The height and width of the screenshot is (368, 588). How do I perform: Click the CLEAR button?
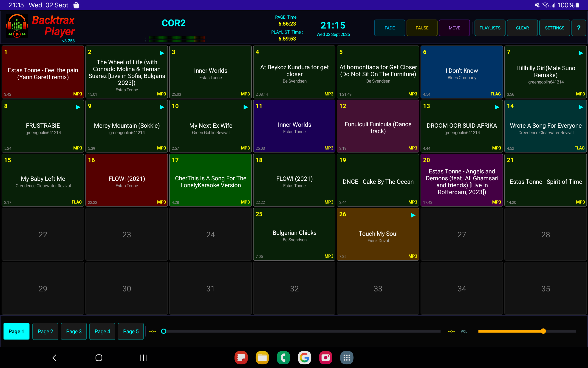click(x=522, y=28)
